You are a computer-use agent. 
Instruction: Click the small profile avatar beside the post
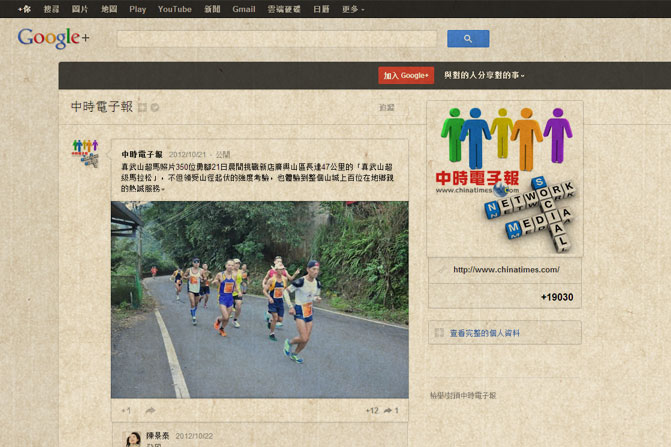pyautogui.click(x=85, y=153)
